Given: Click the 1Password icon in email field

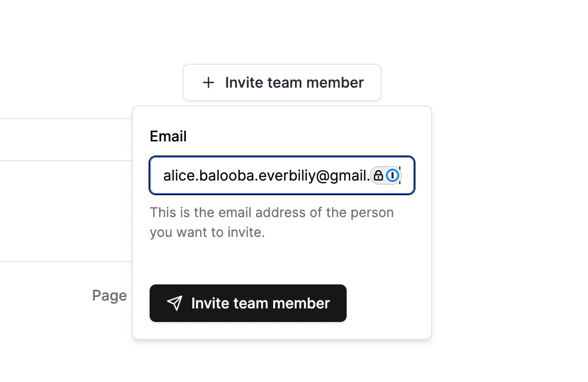Looking at the screenshot, I should coord(393,175).
